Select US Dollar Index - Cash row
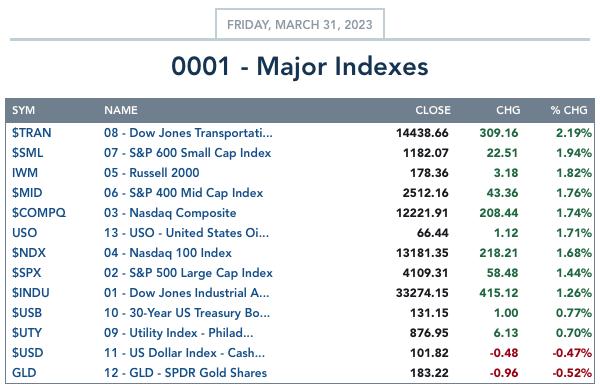600x391 pixels. click(300, 353)
